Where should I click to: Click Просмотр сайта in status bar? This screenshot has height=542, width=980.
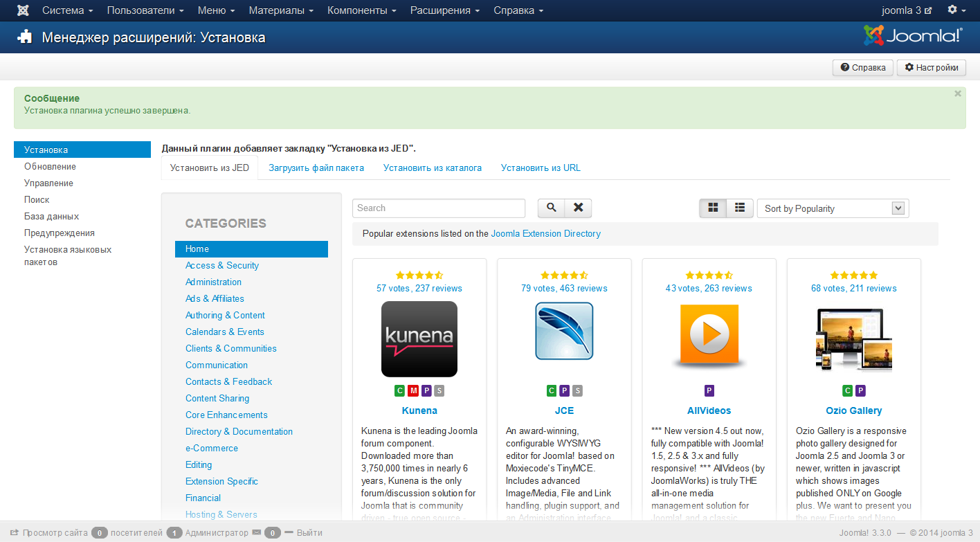click(x=48, y=533)
